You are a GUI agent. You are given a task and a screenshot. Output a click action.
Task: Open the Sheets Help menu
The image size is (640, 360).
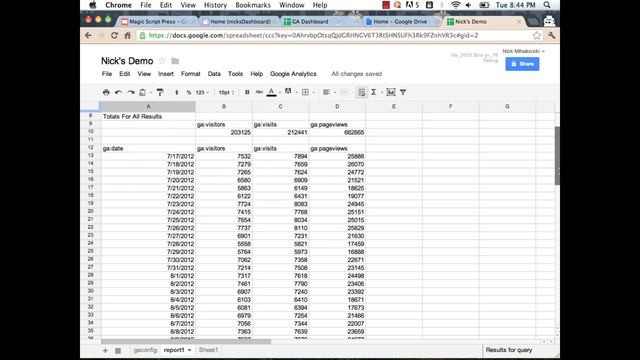pyautogui.click(x=256, y=74)
